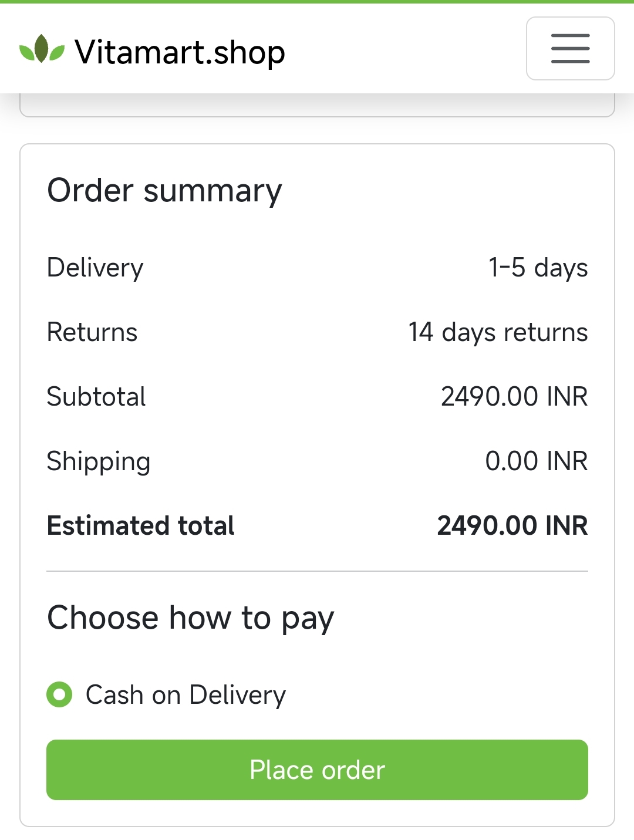
Task: Place the order with green button
Action: 317,770
